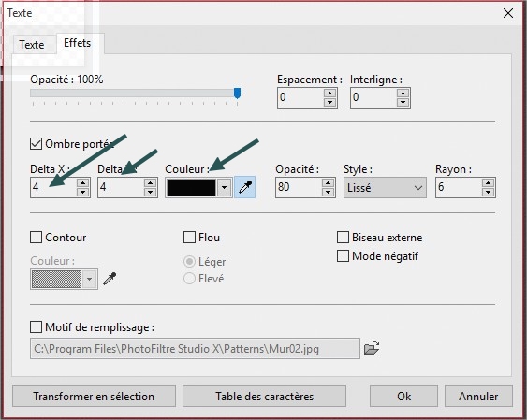Enable the Motif de remplissage checkbox
The image size is (527, 420).
pos(36,326)
